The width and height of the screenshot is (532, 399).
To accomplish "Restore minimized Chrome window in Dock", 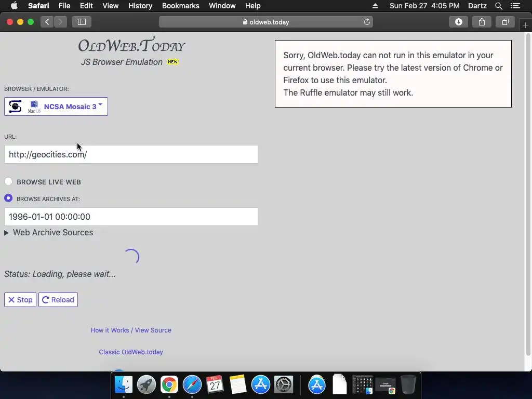I will [385, 385].
